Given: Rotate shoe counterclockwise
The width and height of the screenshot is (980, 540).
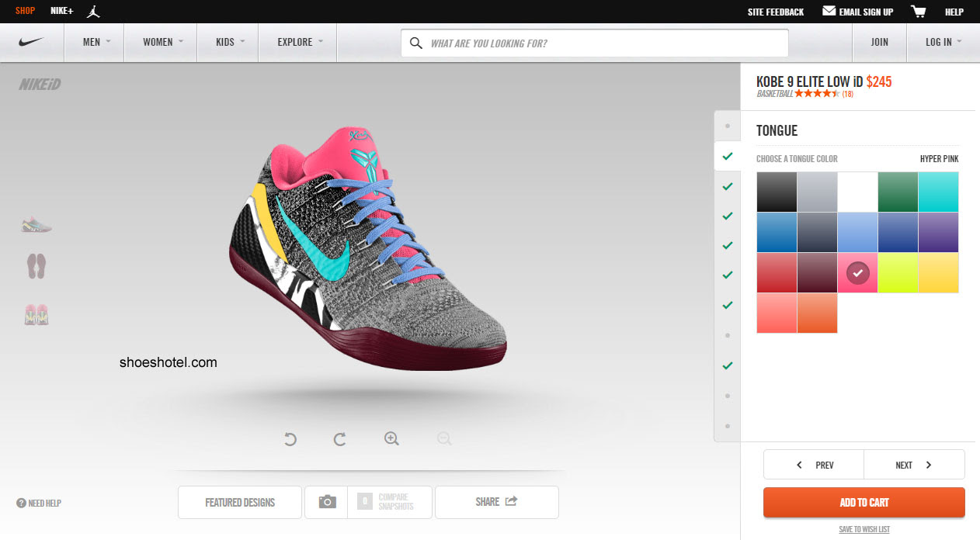Looking at the screenshot, I should coord(290,440).
